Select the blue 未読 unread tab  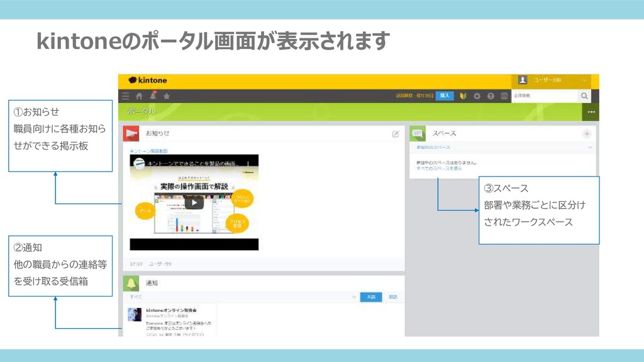371,297
